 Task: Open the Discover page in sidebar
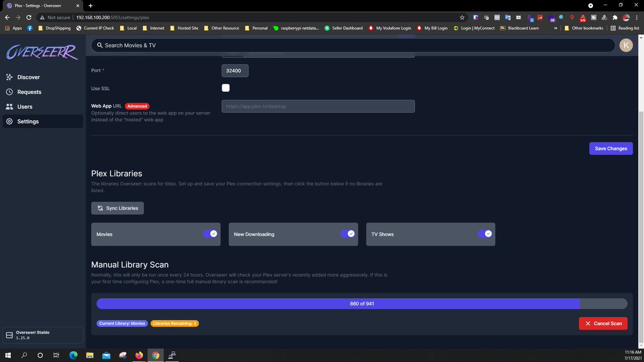tap(42, 77)
